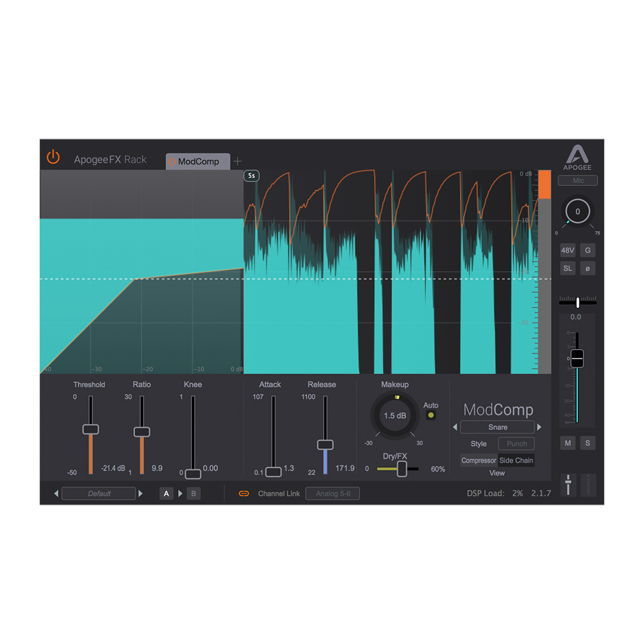This screenshot has height=644, width=644.
Task: Open the Snare preset selector
Action: click(497, 427)
